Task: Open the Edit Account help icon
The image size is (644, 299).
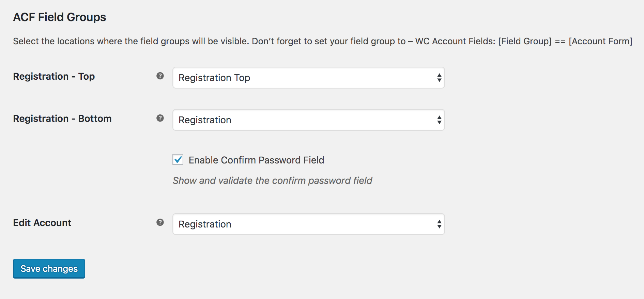Action: pos(160,222)
